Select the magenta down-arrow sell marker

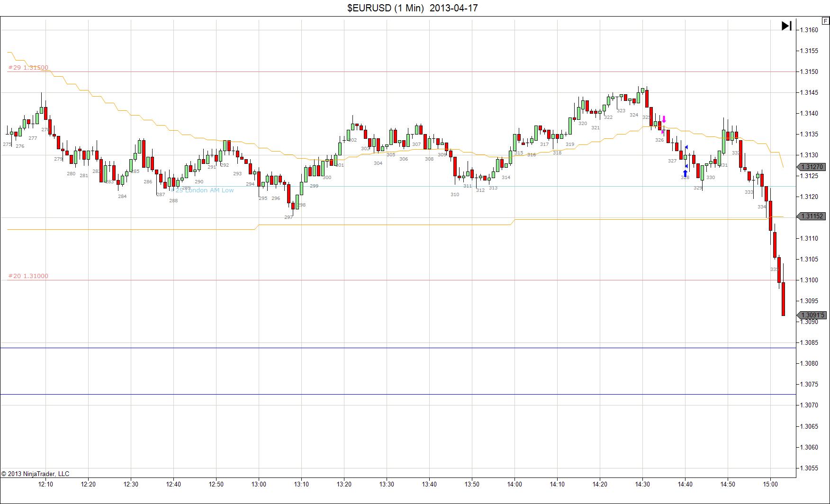click(664, 119)
